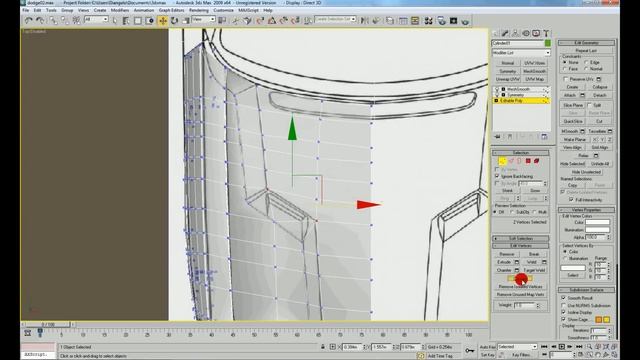The height and width of the screenshot is (360, 640).
Task: Click the Align tool icon
Action: [376, 20]
